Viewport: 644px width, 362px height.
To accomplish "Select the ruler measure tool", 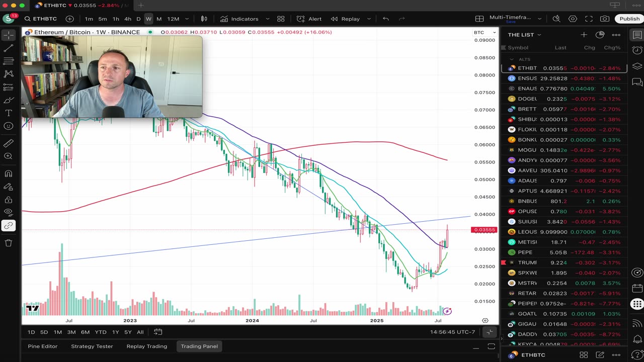I will [9, 143].
